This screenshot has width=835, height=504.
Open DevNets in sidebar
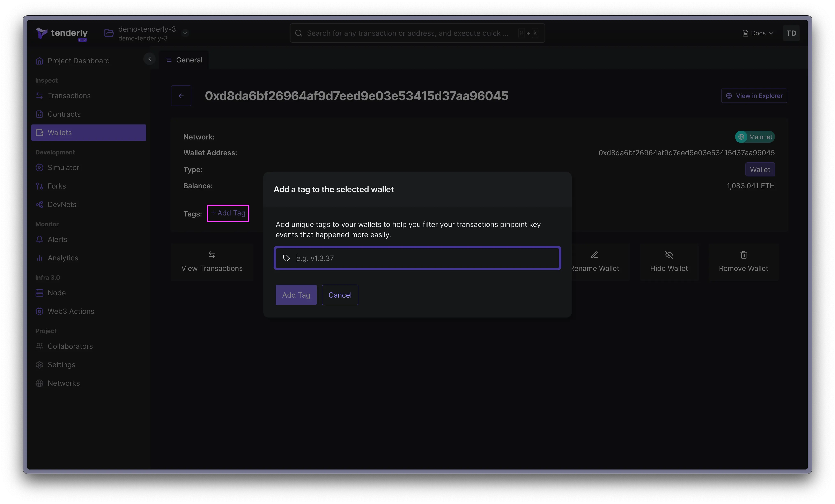click(89, 204)
